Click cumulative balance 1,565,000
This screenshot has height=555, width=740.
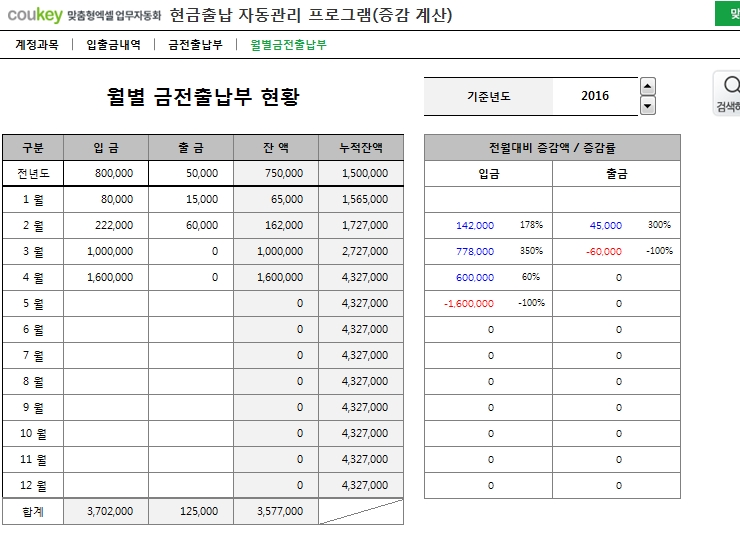coord(361,199)
